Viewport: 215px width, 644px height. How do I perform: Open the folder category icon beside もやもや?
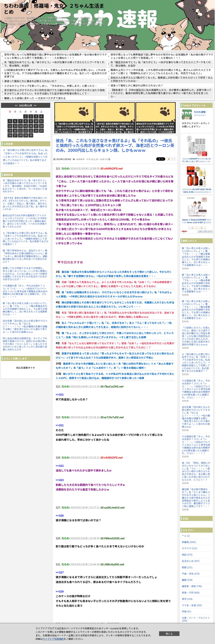[74, 159]
